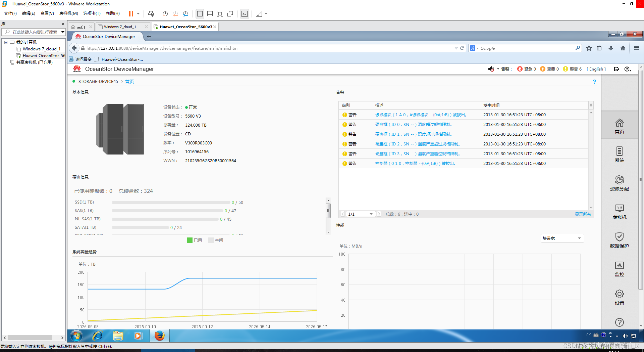The width and height of the screenshot is (644, 352).
Task: Click the 显示所有 show all link
Action: 583,214
